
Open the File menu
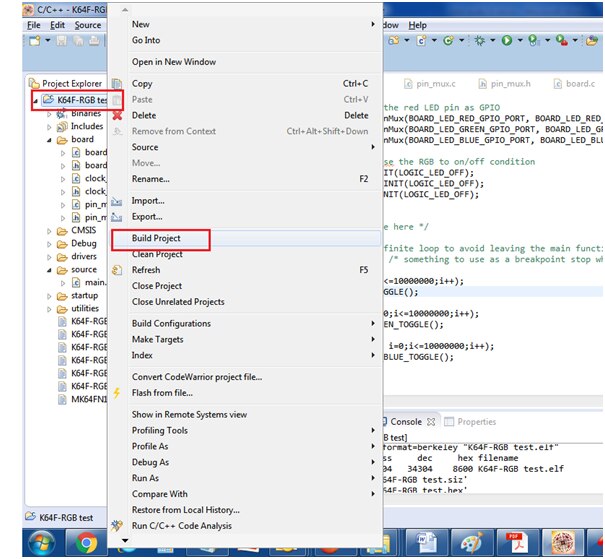coord(34,25)
